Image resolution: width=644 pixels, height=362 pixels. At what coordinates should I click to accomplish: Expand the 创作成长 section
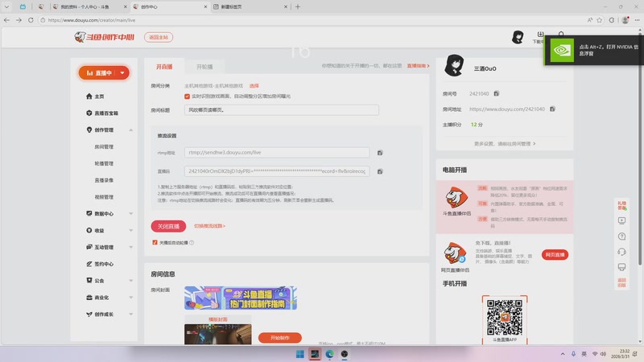click(130, 314)
